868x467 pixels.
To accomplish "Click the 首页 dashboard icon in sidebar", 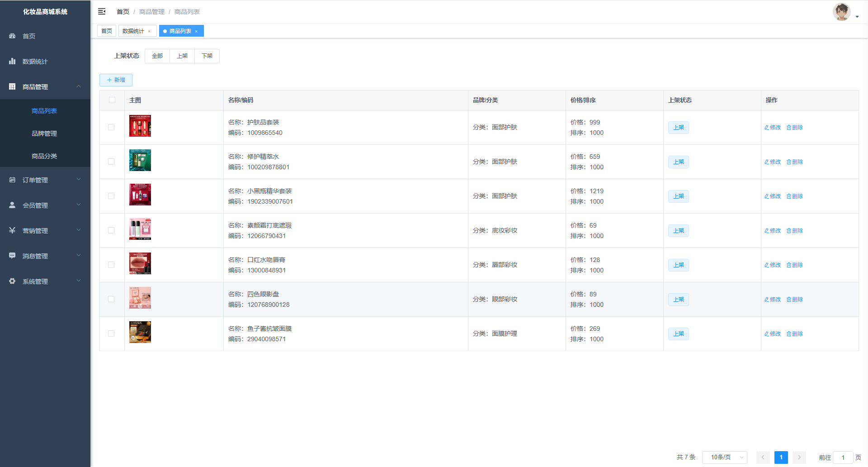I will pos(12,36).
